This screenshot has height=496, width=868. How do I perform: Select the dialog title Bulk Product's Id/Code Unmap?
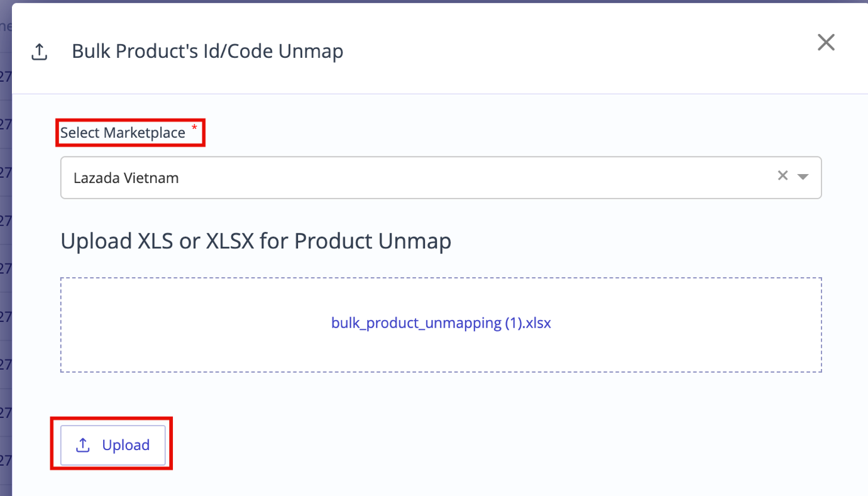point(207,52)
